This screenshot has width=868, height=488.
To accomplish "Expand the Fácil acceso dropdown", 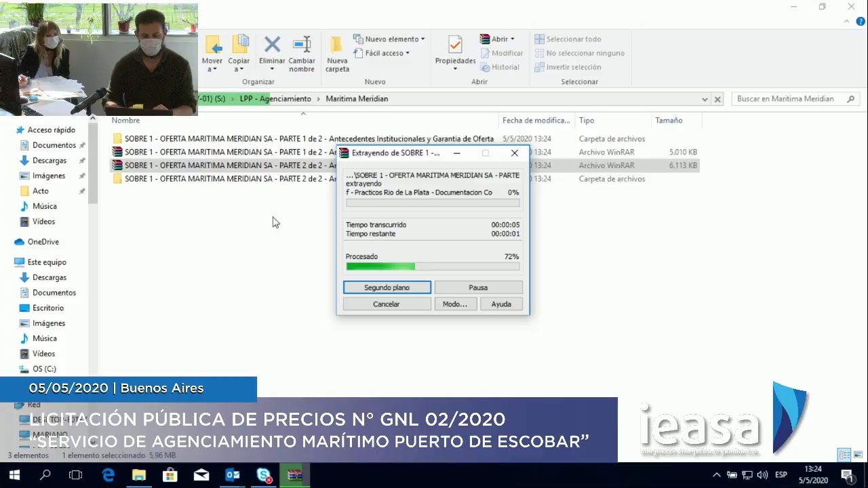I will (x=382, y=53).
